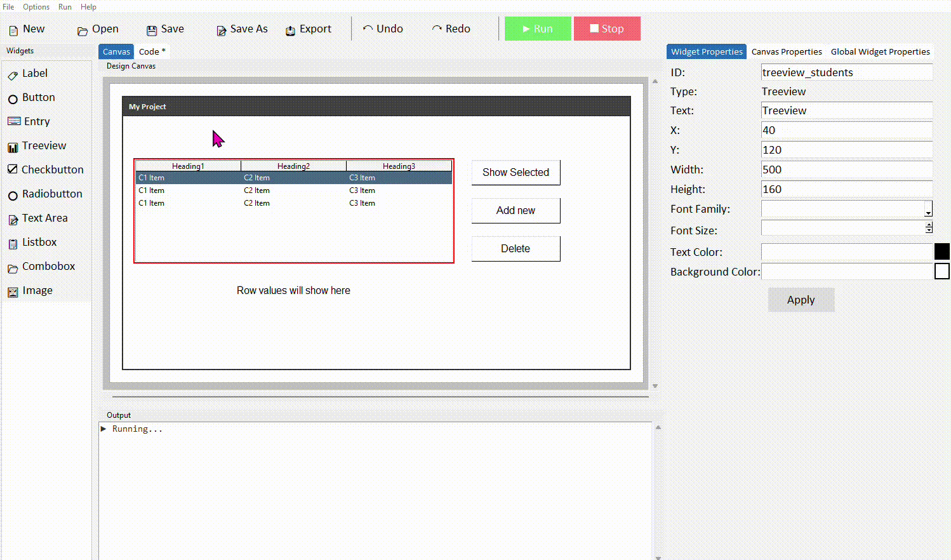
Task: Save the project with Save As
Action: pos(241,29)
